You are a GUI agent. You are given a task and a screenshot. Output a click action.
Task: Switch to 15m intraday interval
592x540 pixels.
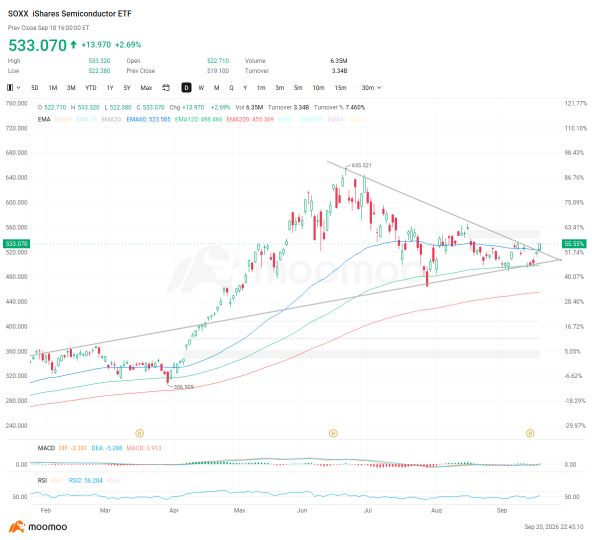coord(340,88)
